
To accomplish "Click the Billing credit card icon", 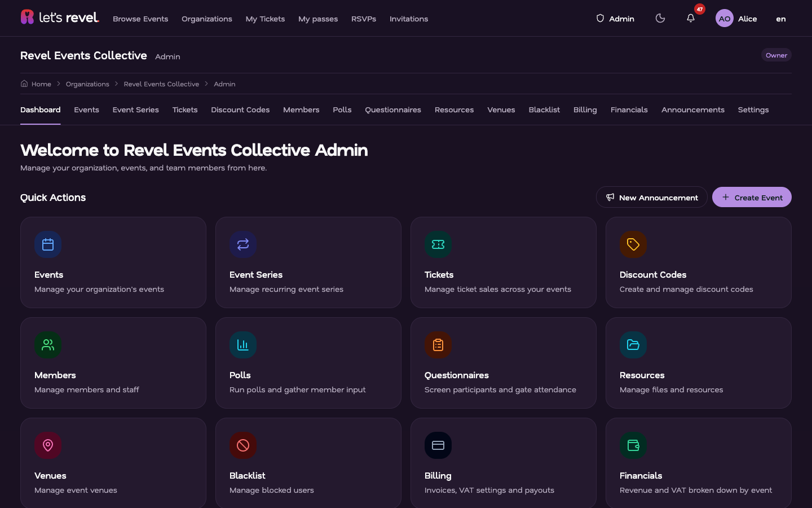I will (438, 445).
